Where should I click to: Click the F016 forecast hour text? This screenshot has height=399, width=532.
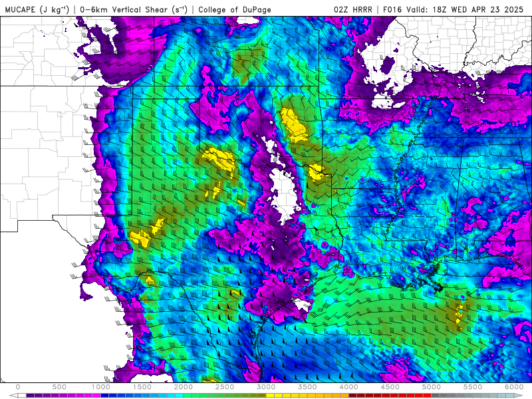pos(393,9)
